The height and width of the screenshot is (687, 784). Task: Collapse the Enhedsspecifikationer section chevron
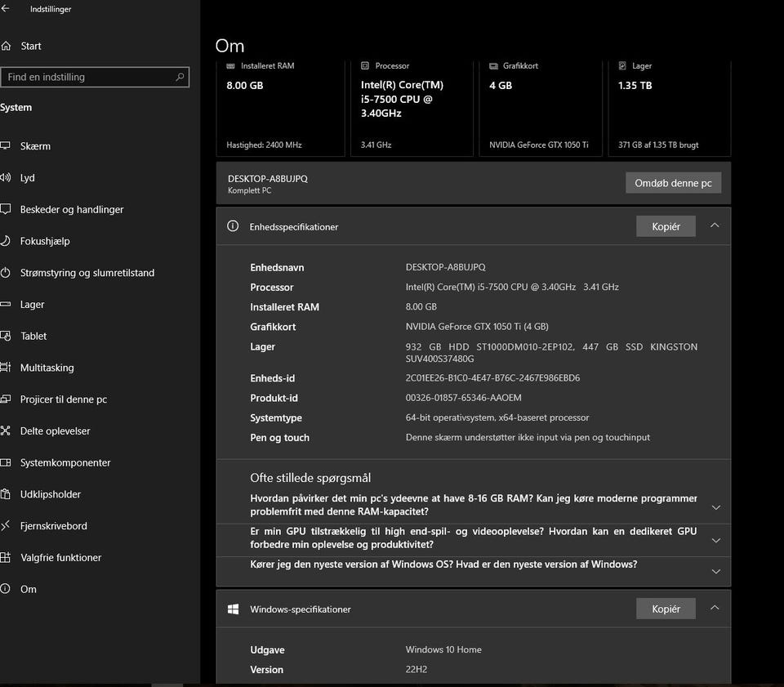(715, 225)
